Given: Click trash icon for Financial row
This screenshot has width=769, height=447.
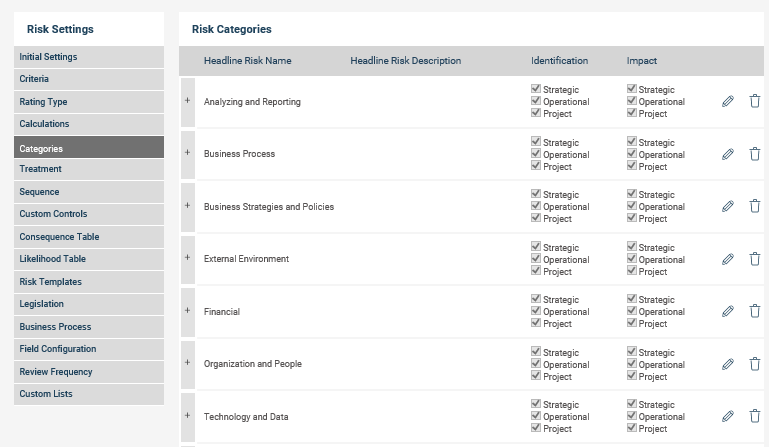Looking at the screenshot, I should coord(755,311).
